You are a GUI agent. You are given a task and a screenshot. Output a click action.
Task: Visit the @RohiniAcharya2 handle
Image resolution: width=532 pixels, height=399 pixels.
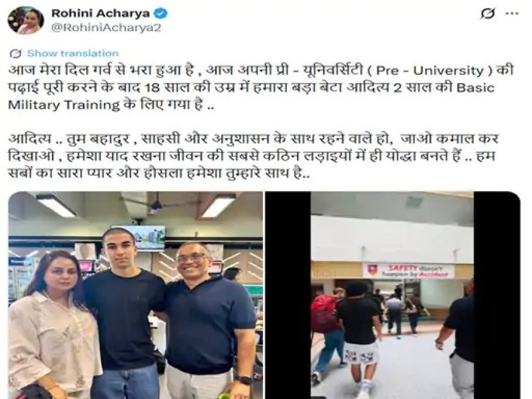[106, 27]
